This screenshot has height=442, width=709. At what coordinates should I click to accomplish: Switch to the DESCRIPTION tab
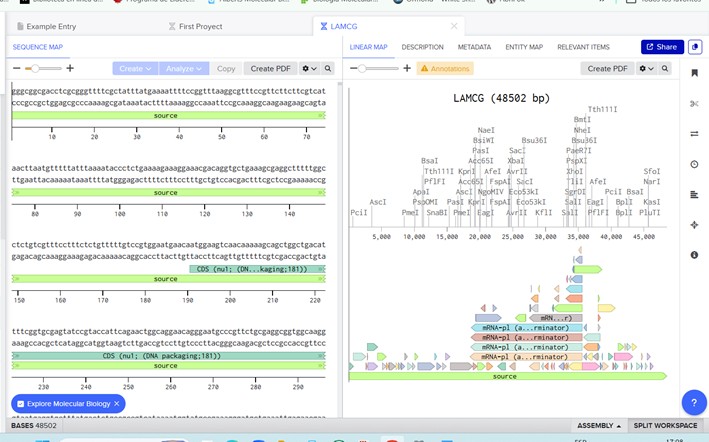click(422, 47)
